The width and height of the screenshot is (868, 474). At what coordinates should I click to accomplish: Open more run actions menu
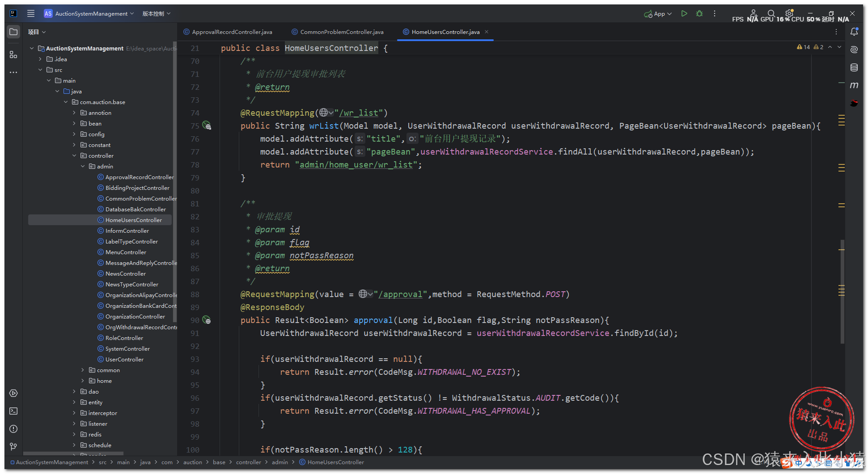(715, 13)
